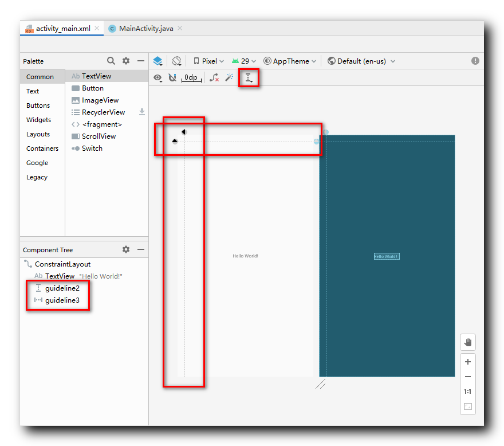Click the RecyclerView download icon
Screen dimensions: 504x446
click(x=142, y=112)
